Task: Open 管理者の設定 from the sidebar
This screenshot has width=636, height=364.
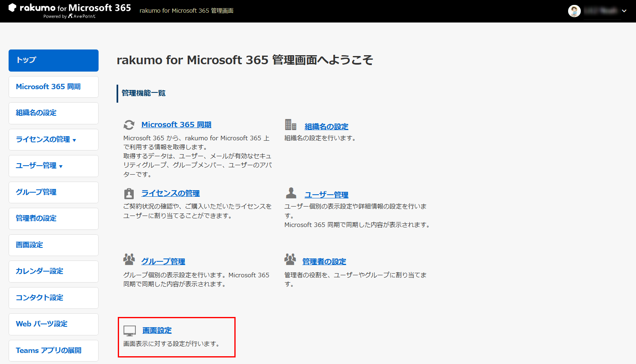Action: (x=54, y=219)
